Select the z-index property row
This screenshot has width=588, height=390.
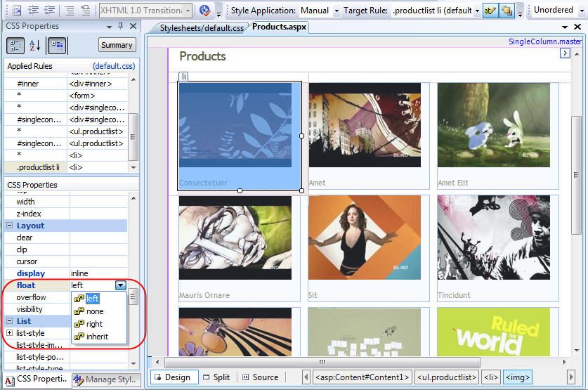point(66,214)
